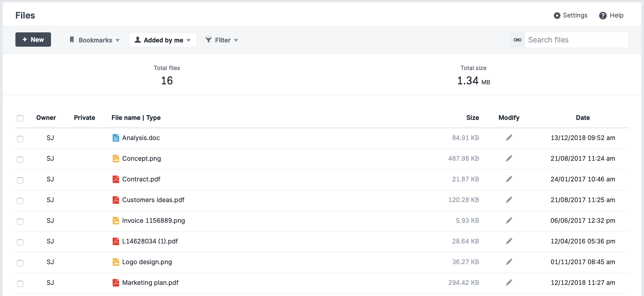Click the date 13/12/2018 09:52 am
The image size is (644, 296).
(x=583, y=138)
